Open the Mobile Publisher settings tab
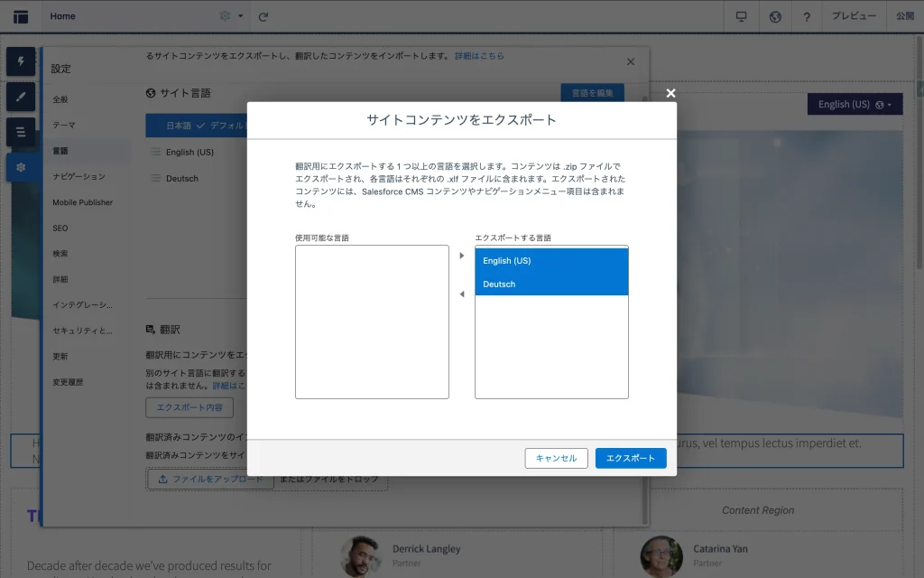The image size is (924, 578). point(82,202)
